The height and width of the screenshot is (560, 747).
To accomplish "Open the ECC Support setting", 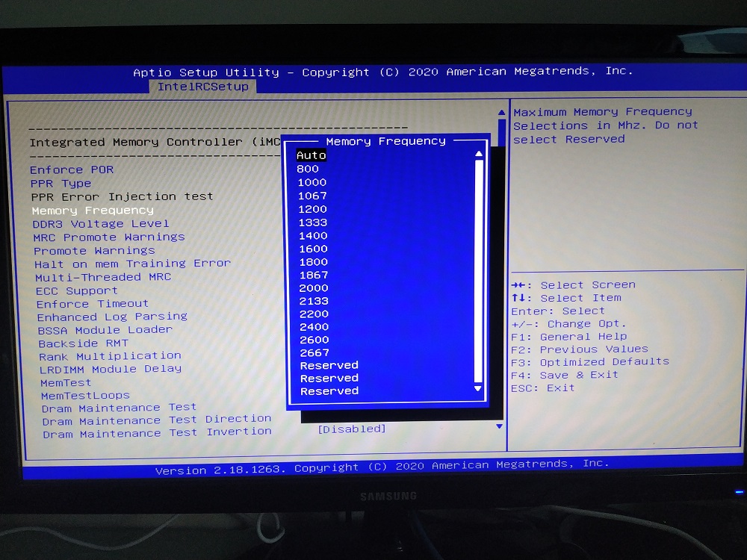I will point(76,290).
